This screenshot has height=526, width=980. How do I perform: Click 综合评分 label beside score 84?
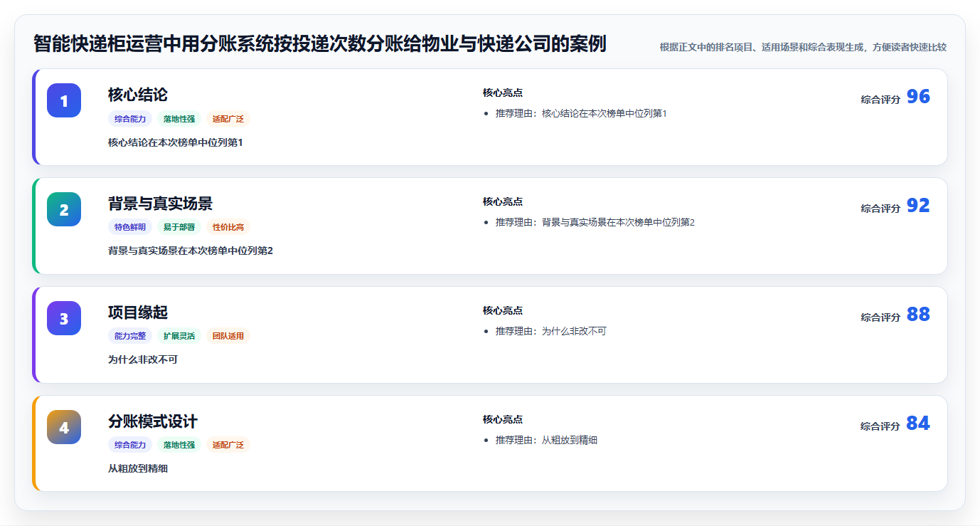[880, 426]
